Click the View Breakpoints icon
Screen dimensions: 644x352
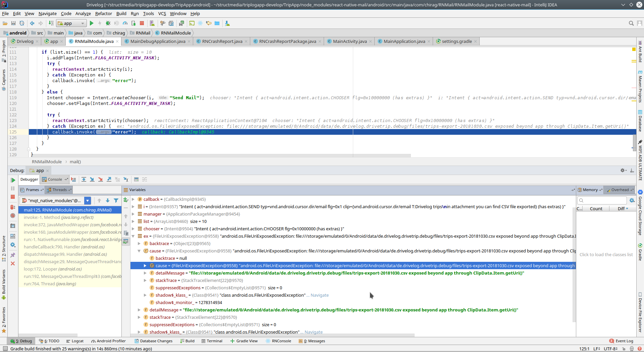13,207
